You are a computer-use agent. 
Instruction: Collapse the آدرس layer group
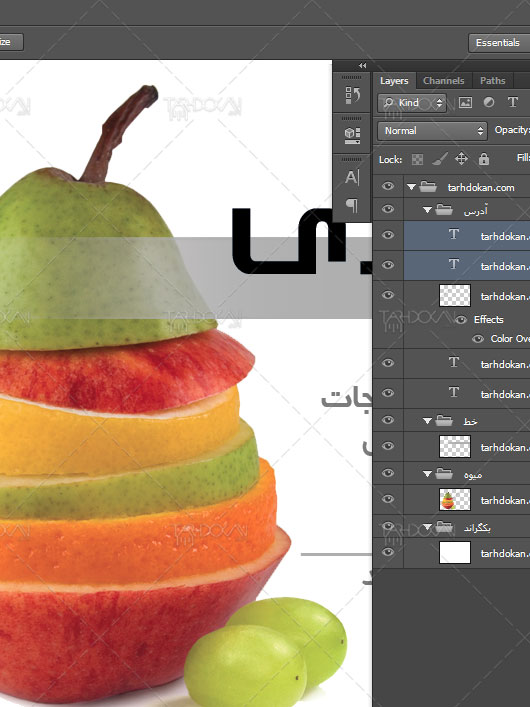427,210
